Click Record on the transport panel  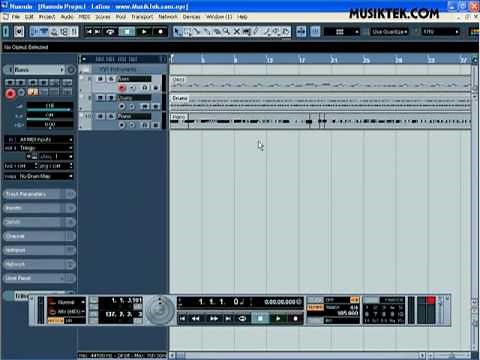point(295,319)
